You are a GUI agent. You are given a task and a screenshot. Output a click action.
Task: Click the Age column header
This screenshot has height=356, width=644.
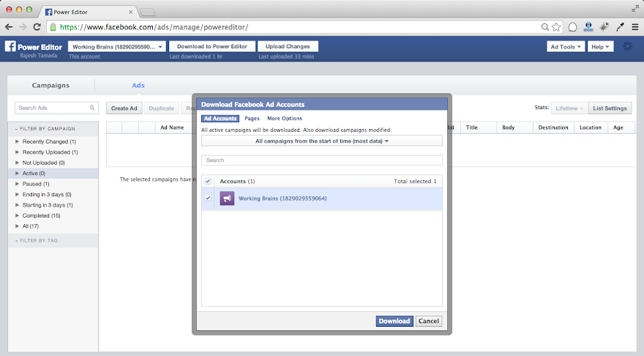pos(618,127)
